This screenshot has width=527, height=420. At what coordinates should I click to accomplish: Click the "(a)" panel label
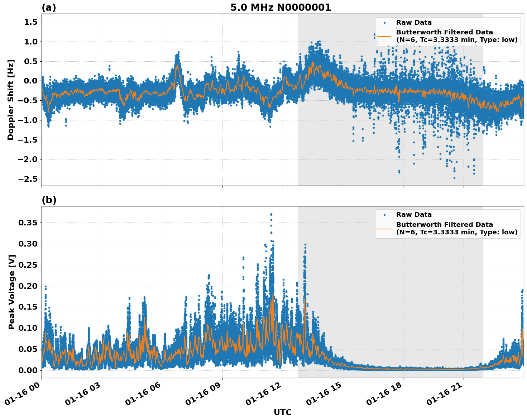coord(49,8)
